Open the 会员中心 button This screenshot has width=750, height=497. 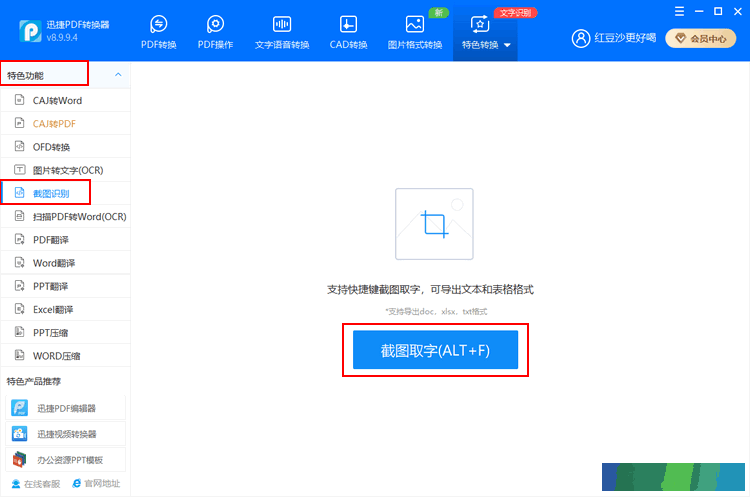point(701,39)
